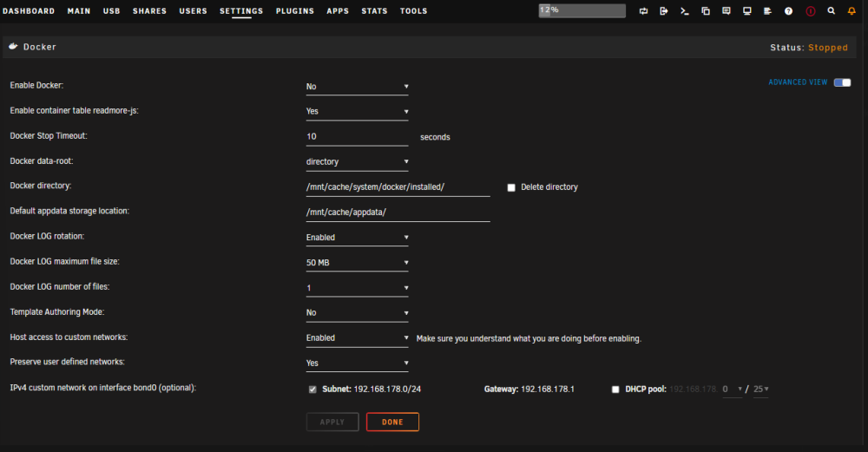Go to the Dashboard tab

(29, 11)
